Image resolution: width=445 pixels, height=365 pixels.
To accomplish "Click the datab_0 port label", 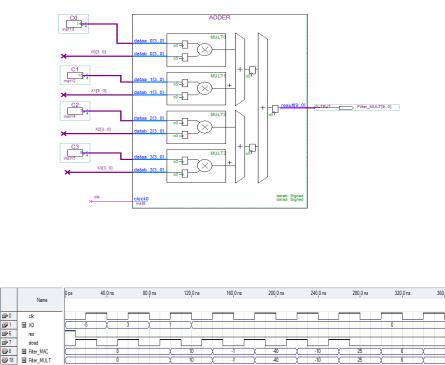I will pyautogui.click(x=149, y=54).
